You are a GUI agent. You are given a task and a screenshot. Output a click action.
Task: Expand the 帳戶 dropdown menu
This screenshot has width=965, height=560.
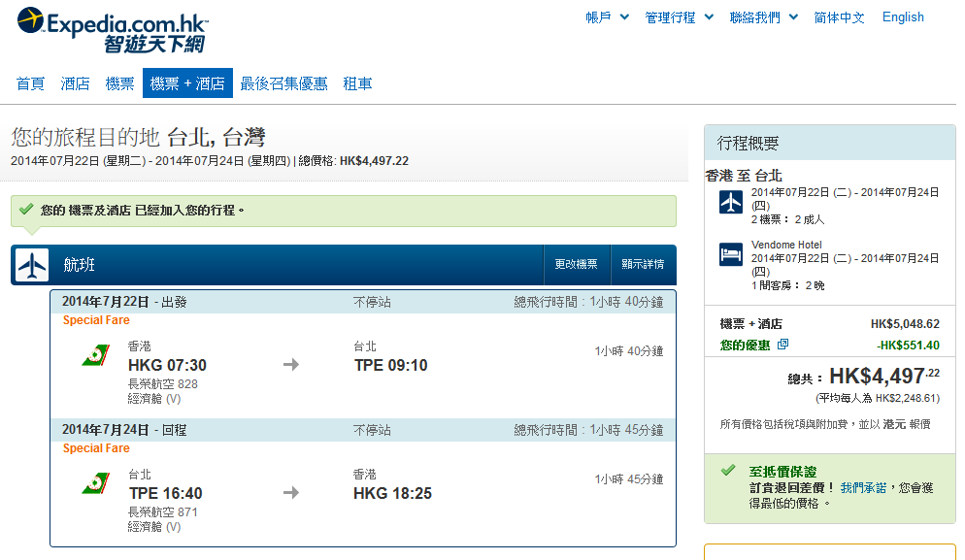coord(607,17)
